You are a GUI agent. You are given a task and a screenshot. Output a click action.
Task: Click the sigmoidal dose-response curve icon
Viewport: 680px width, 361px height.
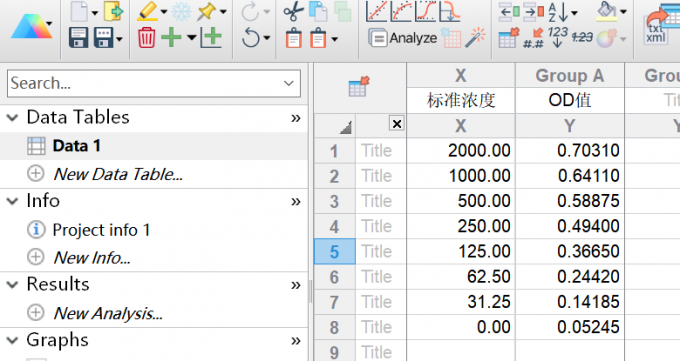tap(425, 11)
